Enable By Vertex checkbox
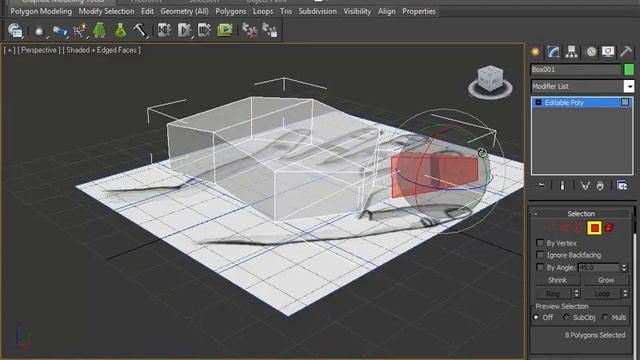Screen dimensions: 640x360 [540, 243]
